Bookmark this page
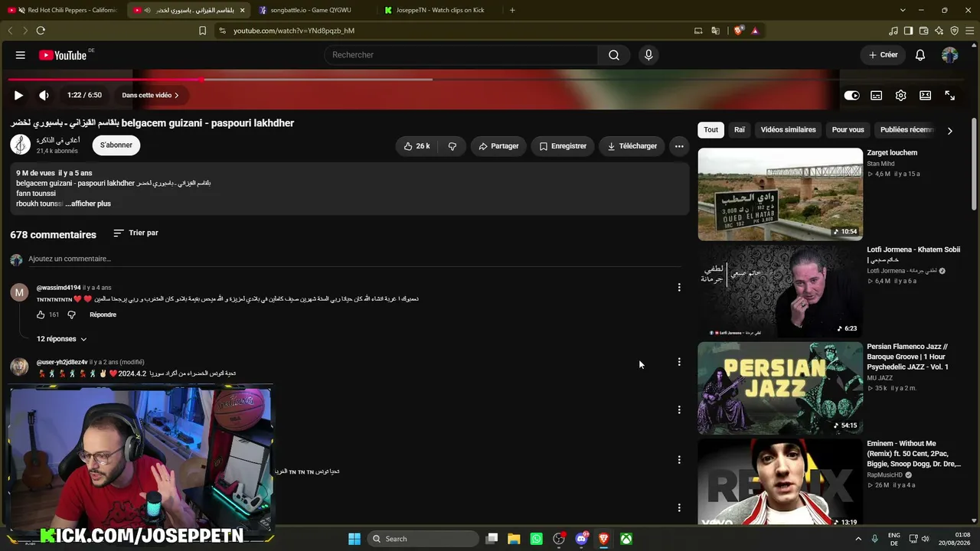This screenshot has height=551, width=980. tap(202, 31)
